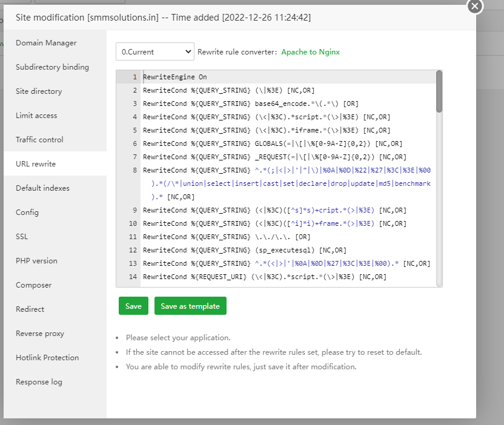This screenshot has width=504, height=425.
Task: Click the Apache to Nginx converter link
Action: click(x=310, y=52)
